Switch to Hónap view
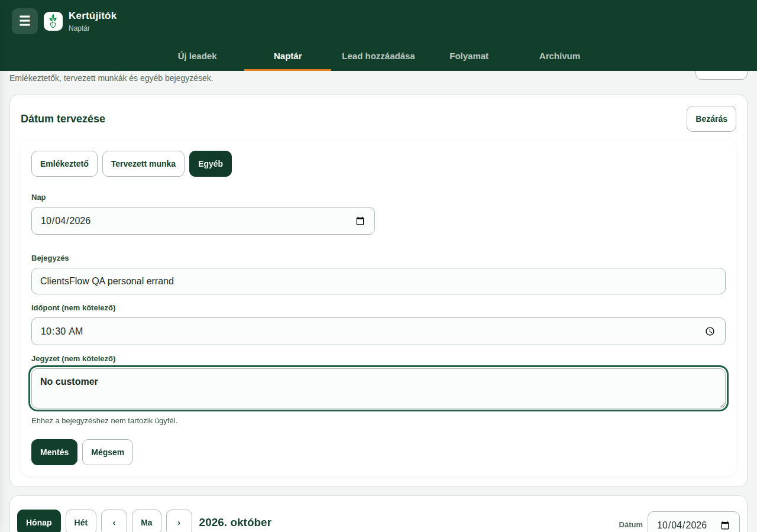The width and height of the screenshot is (757, 532). tap(39, 523)
